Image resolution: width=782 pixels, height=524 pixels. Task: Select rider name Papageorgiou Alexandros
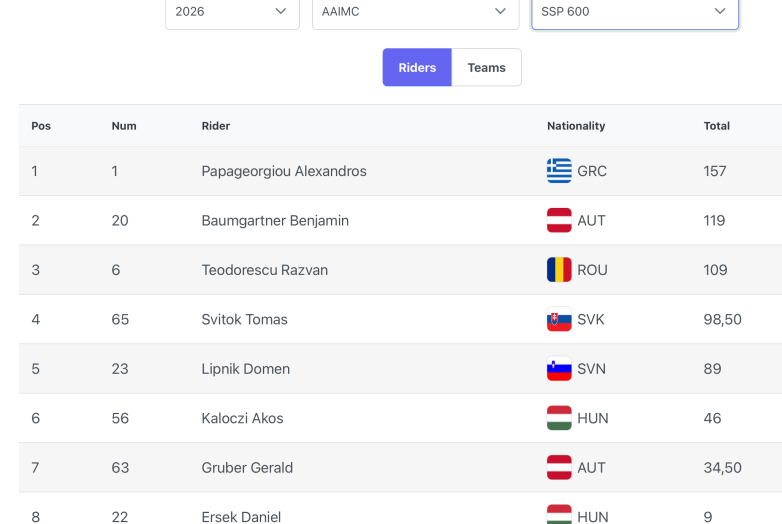point(284,171)
